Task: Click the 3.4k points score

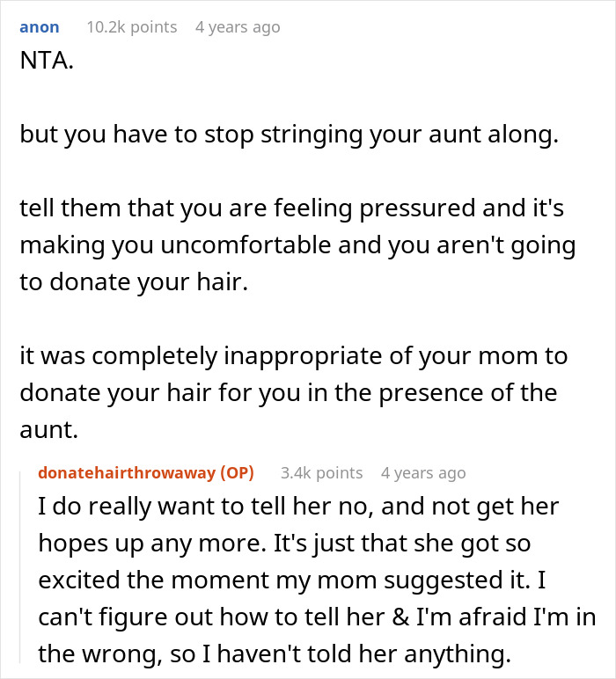Action: (x=321, y=473)
